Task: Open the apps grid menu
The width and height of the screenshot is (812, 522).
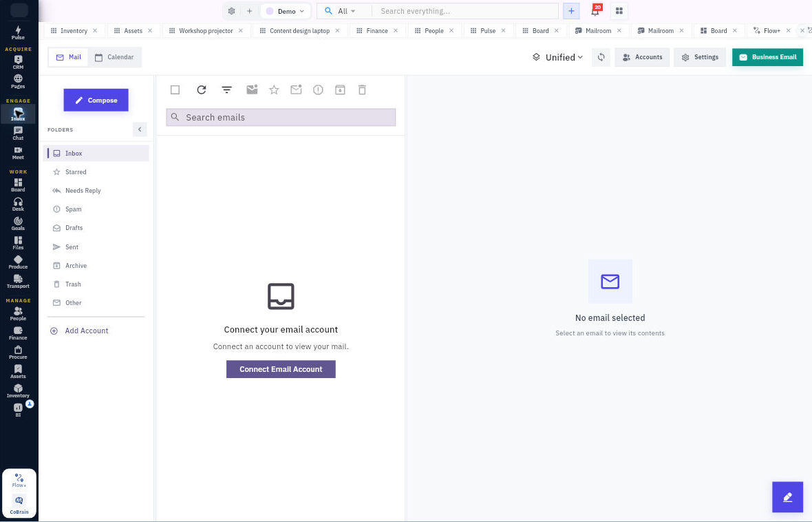Action: [619, 11]
